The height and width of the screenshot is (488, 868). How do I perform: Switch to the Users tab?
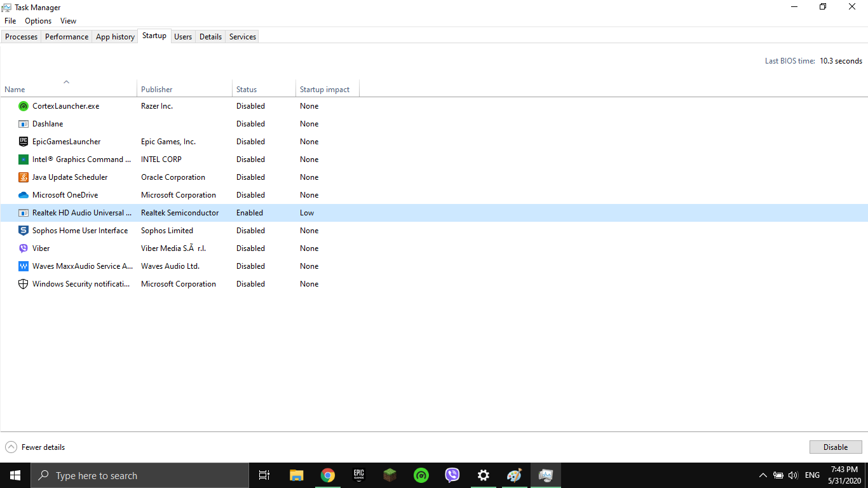[x=183, y=37]
